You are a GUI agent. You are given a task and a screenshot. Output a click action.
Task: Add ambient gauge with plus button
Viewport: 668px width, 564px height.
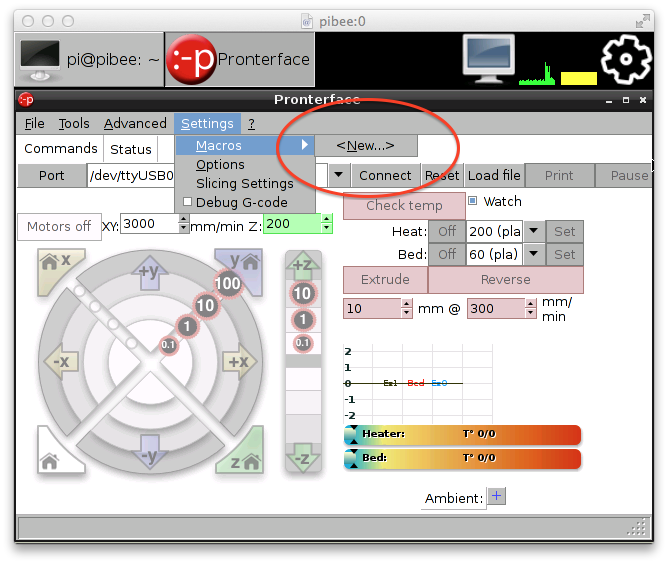click(x=496, y=496)
